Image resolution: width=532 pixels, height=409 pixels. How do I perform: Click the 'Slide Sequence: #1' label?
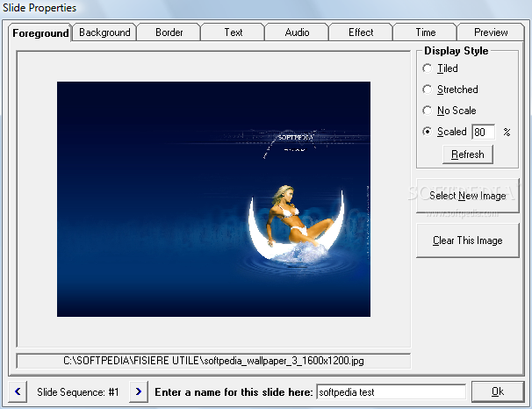tap(78, 392)
